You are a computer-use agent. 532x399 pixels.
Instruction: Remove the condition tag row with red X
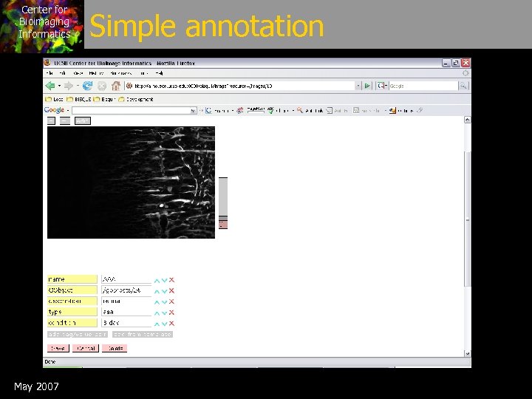[x=171, y=324]
